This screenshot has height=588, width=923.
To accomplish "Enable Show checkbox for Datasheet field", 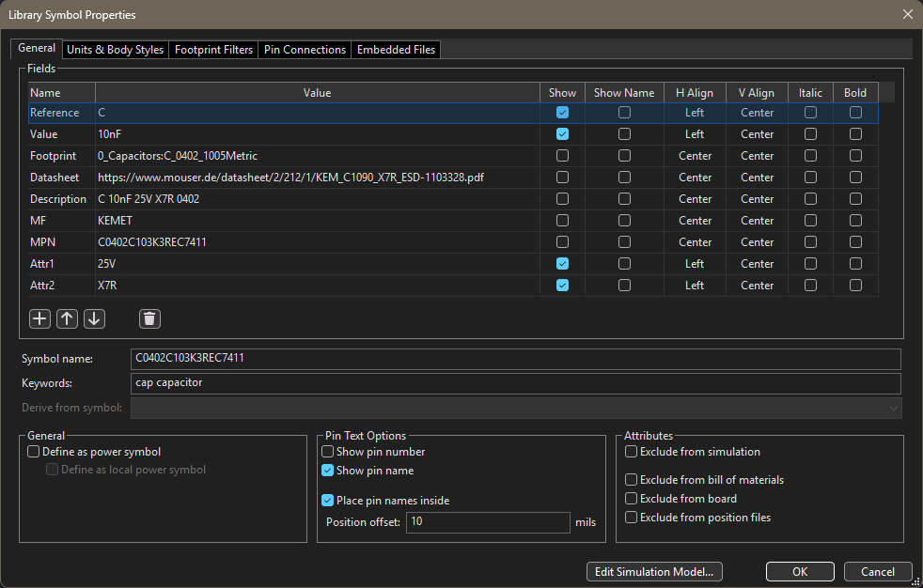I will coord(562,177).
